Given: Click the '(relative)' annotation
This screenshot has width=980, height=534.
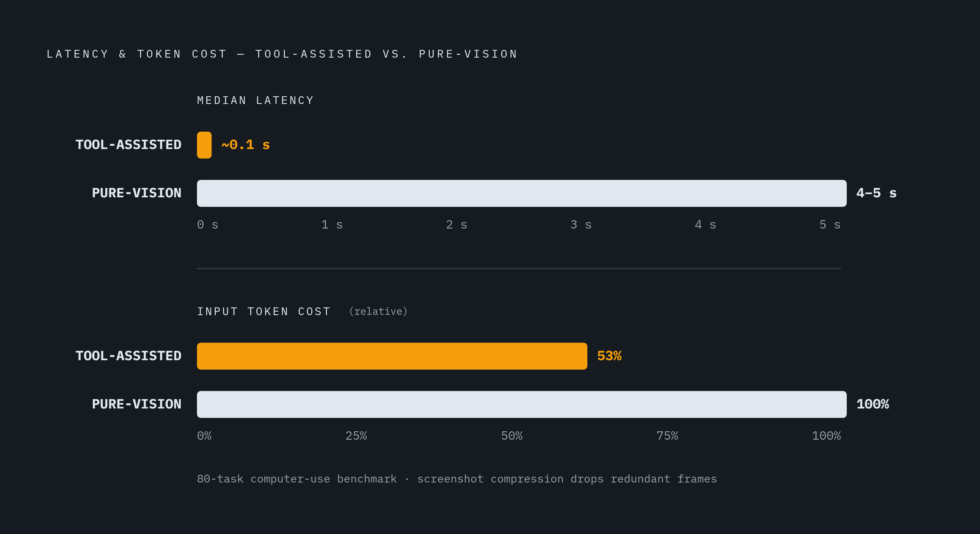Looking at the screenshot, I should 378,312.
